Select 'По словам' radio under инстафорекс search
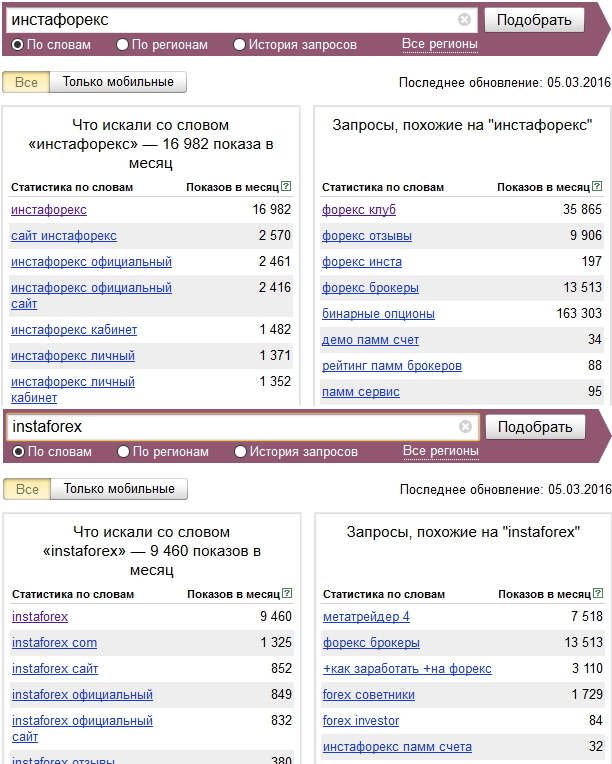This screenshot has height=764, width=612. pos(18,45)
